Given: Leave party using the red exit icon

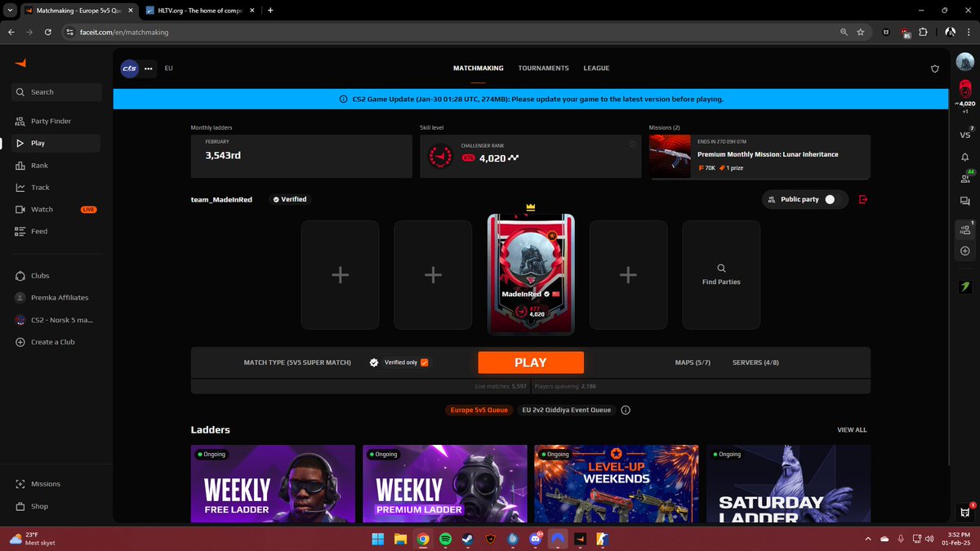Looking at the screenshot, I should (x=863, y=199).
